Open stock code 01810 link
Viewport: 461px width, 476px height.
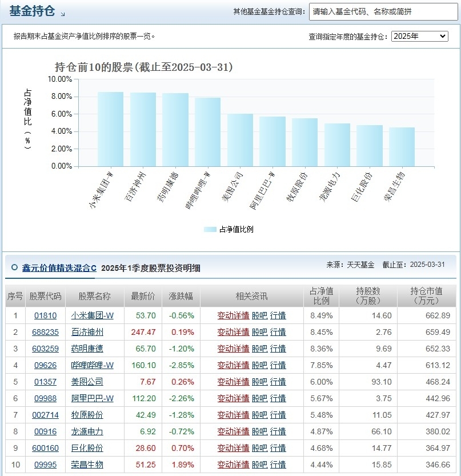[x=46, y=315]
